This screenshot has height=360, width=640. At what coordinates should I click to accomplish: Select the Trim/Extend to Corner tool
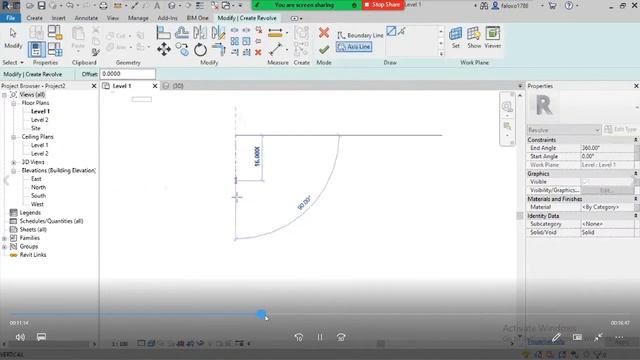[219, 49]
